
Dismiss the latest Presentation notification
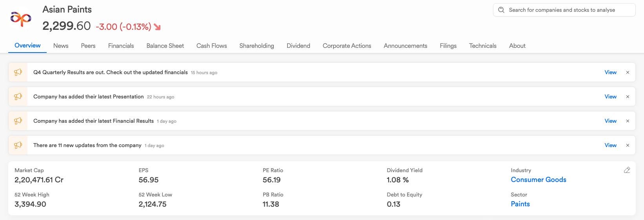pyautogui.click(x=628, y=97)
